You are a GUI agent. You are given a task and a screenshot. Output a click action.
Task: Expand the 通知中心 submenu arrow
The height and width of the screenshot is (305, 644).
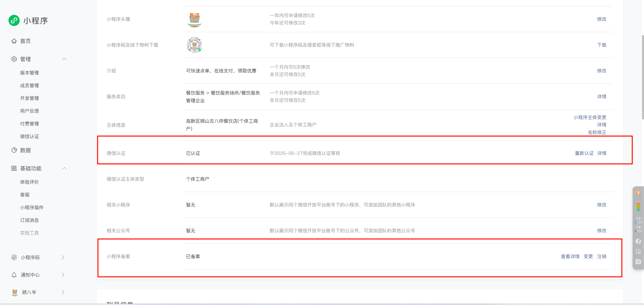click(63, 275)
